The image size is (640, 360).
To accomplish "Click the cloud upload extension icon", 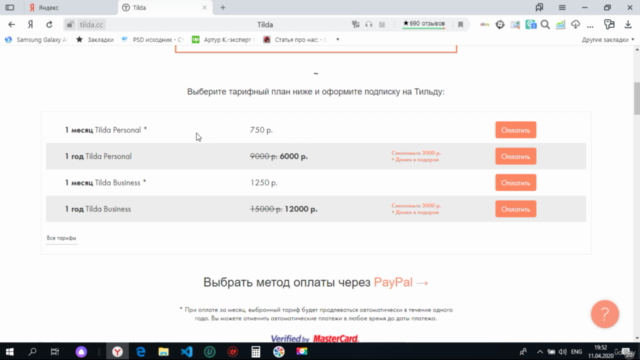I will click(576, 24).
